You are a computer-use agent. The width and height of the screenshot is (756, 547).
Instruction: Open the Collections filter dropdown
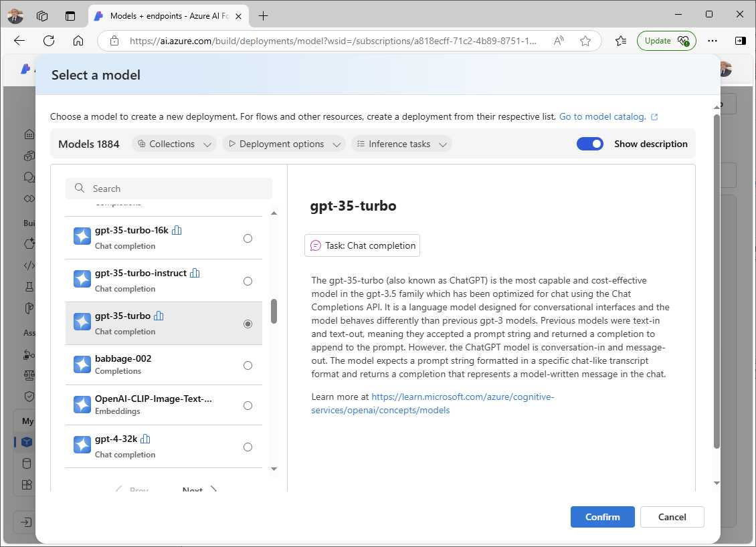coord(175,144)
